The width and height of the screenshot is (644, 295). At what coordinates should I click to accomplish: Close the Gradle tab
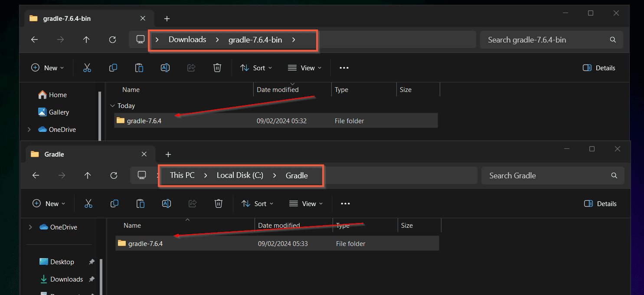(144, 154)
